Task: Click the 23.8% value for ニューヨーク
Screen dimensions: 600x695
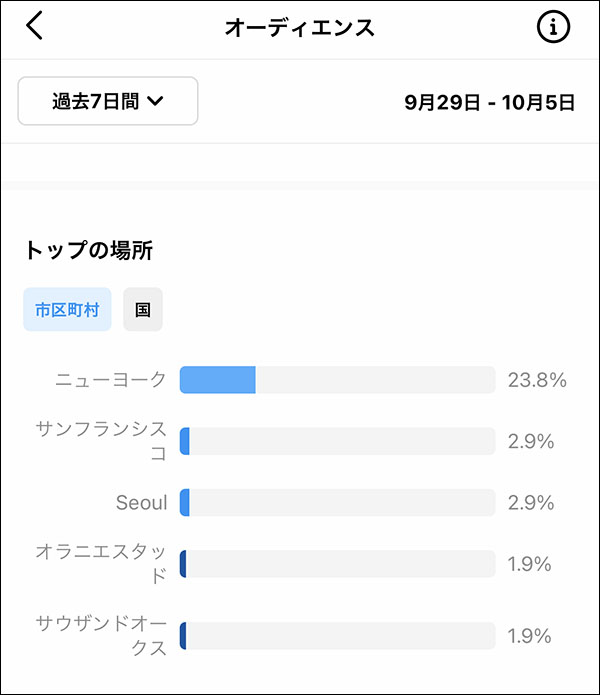Action: click(x=537, y=380)
